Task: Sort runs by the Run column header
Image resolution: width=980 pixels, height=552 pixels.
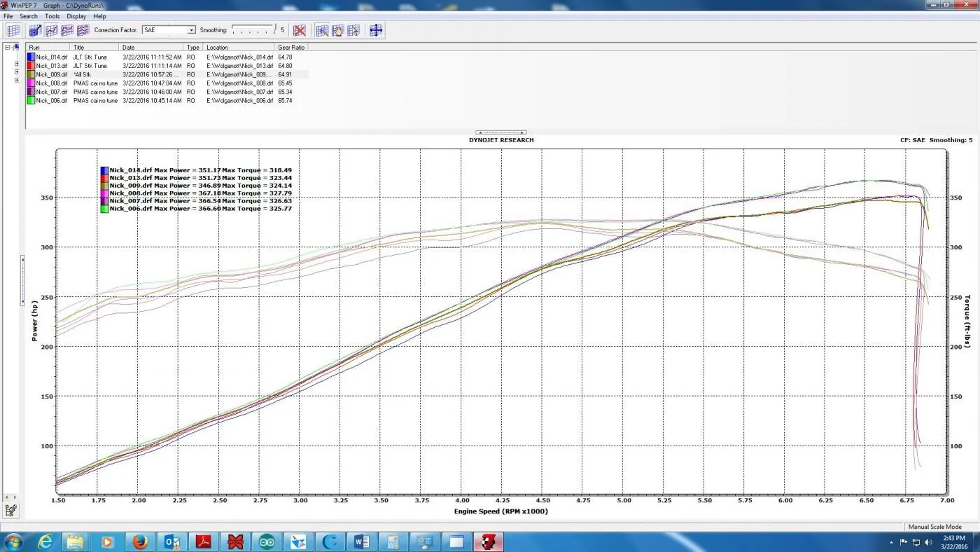Action: click(x=48, y=48)
